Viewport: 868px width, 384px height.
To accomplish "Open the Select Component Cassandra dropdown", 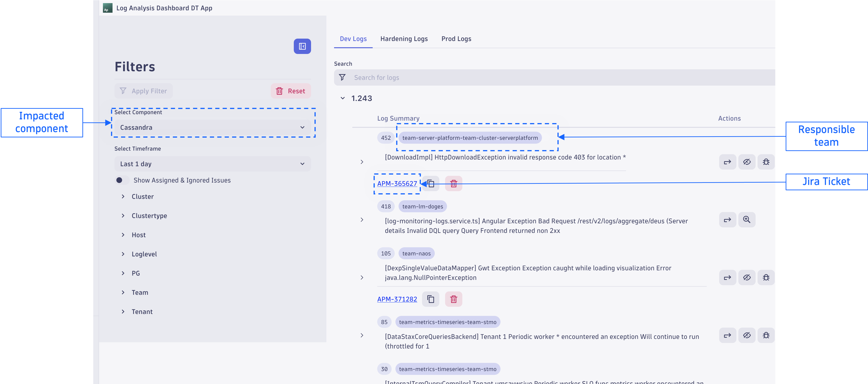I will pyautogui.click(x=212, y=127).
